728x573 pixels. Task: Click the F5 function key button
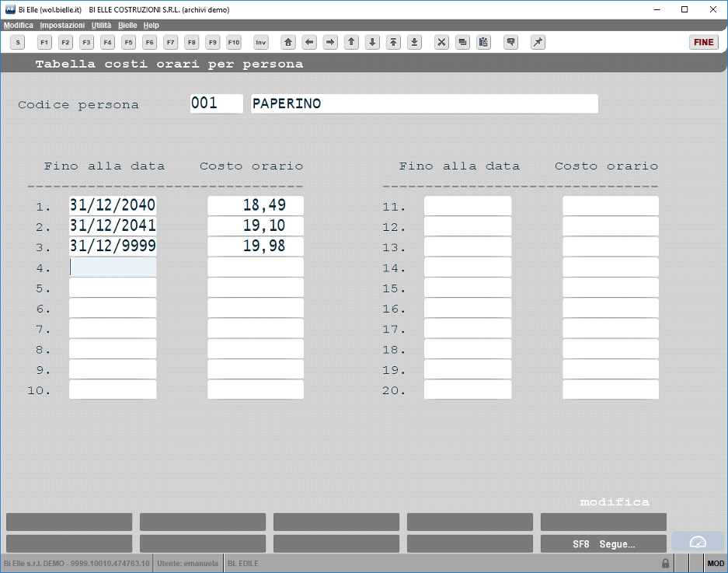(x=129, y=42)
